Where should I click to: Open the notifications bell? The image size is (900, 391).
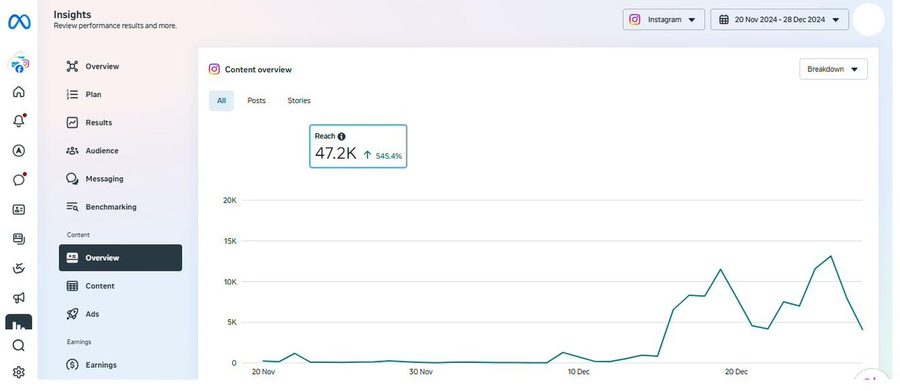click(x=19, y=121)
